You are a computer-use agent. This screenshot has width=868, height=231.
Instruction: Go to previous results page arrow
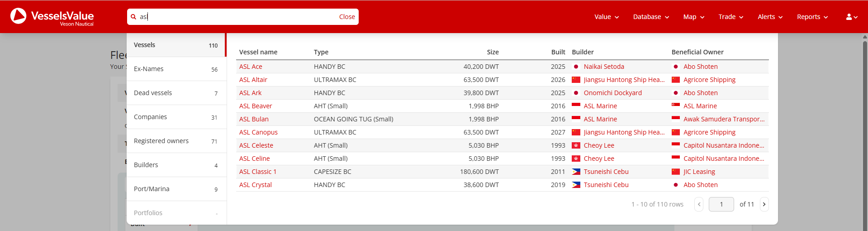[x=699, y=204]
